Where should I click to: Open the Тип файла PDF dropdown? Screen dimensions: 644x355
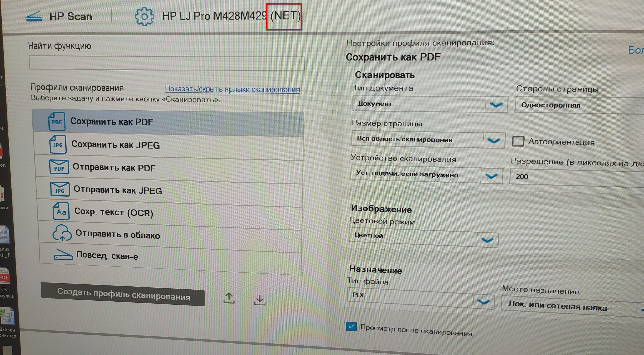(421, 298)
